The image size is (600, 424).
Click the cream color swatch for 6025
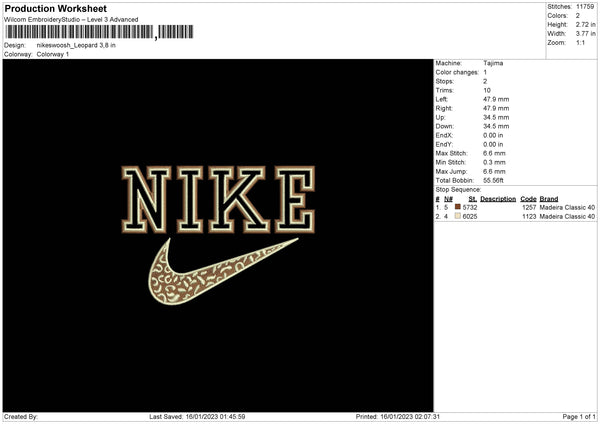[458, 216]
